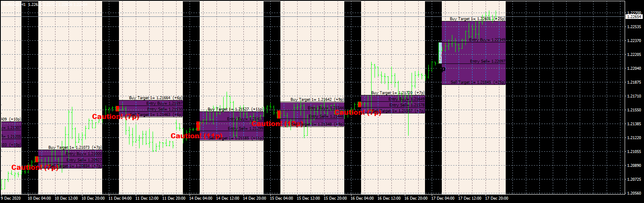The width and height of the screenshot is (644, 203).
Task: Click the 1.22370 price axis value
Action: click(634, 41)
